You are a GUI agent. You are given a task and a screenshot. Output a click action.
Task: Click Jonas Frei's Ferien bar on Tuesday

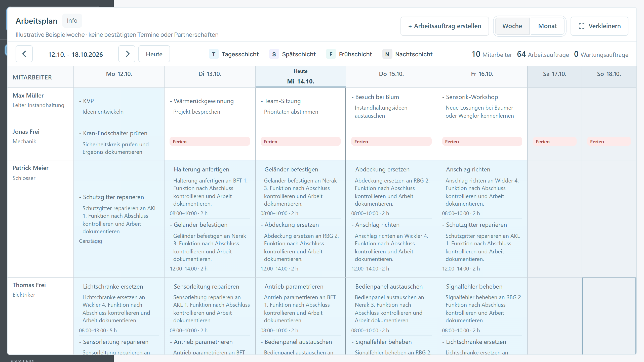210,142
